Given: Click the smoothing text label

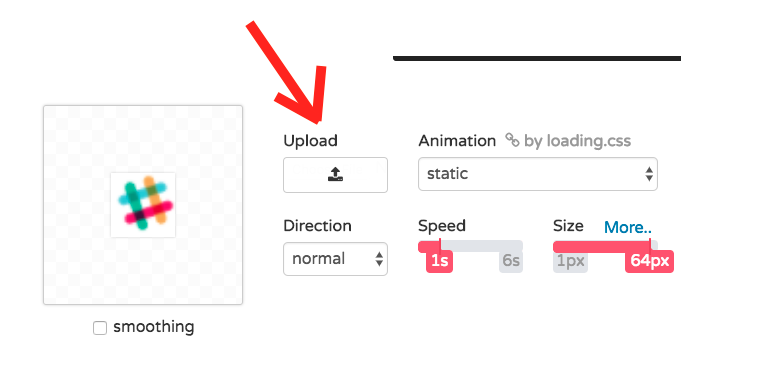Looking at the screenshot, I should [153, 327].
